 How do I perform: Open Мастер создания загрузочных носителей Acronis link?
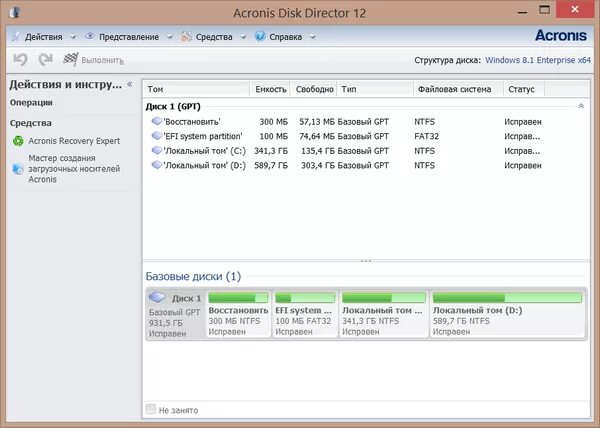pyautogui.click(x=62, y=169)
